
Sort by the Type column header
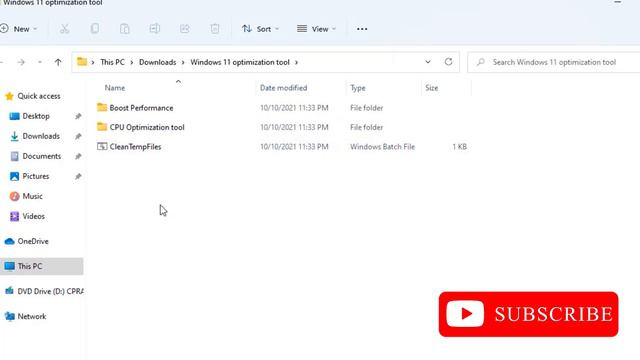(x=358, y=88)
